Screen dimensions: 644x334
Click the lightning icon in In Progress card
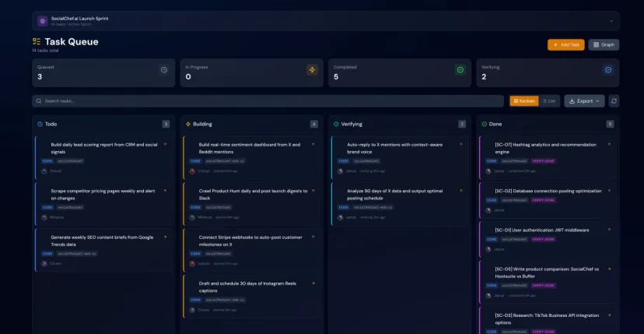312,70
